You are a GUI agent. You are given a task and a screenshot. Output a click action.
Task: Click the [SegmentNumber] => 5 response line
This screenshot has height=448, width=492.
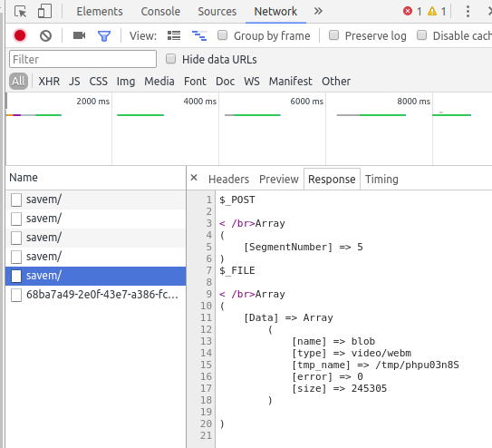pos(304,247)
